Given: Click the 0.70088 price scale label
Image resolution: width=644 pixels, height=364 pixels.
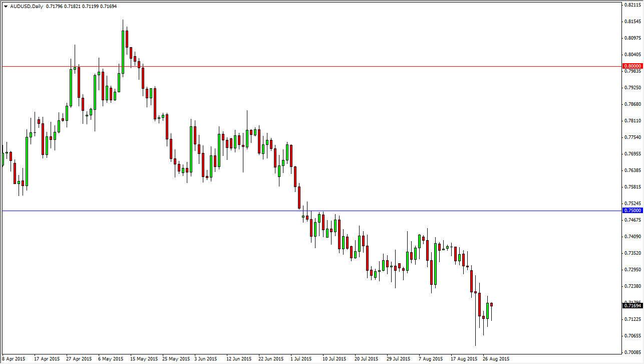Looking at the screenshot, I should point(631,353).
